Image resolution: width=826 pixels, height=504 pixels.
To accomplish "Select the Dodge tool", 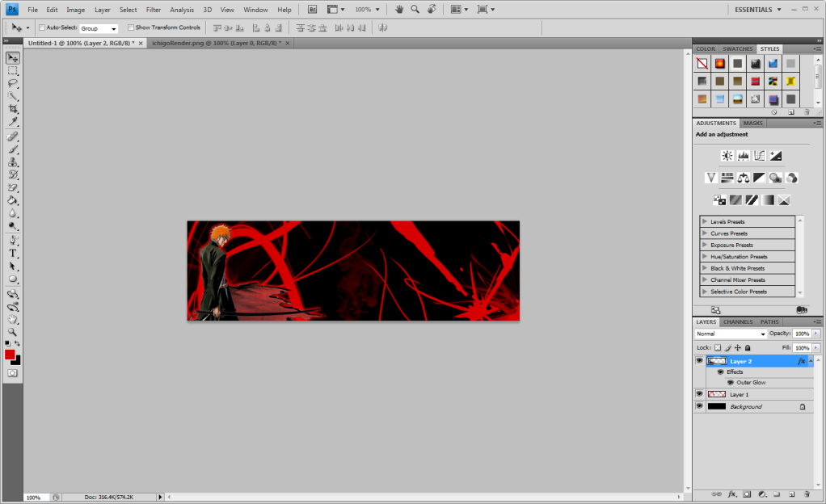I will 13,226.
